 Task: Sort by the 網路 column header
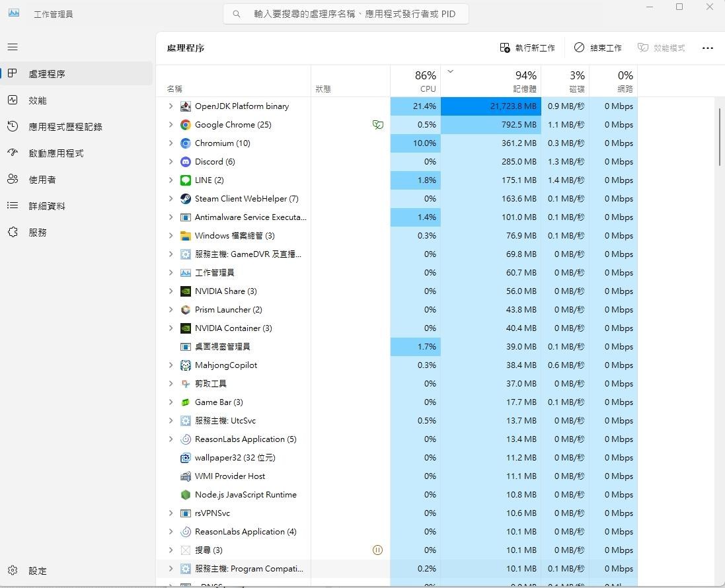click(x=613, y=81)
